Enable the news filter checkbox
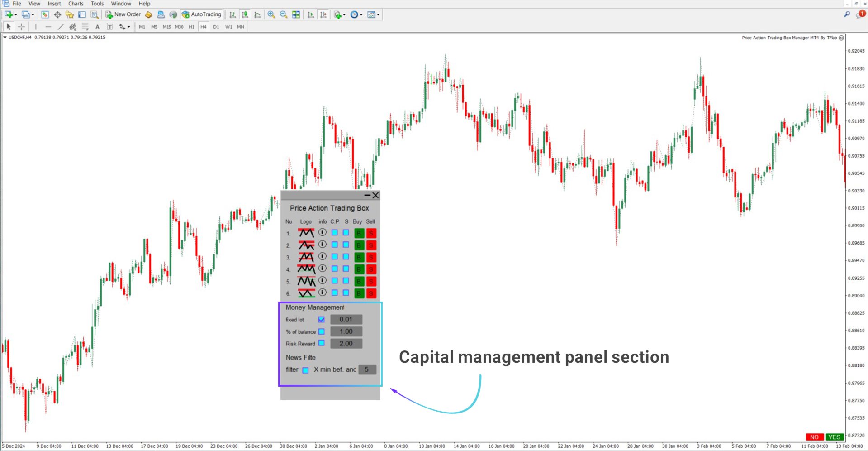 (305, 370)
